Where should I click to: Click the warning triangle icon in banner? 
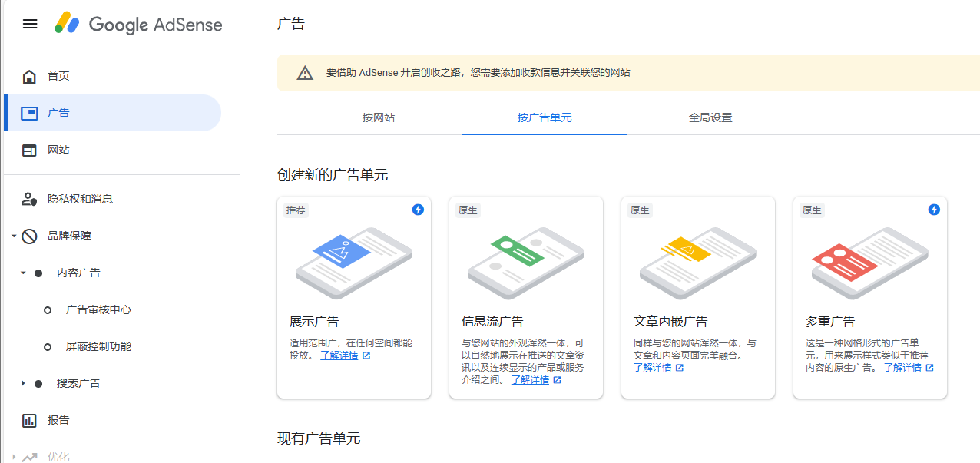click(305, 73)
